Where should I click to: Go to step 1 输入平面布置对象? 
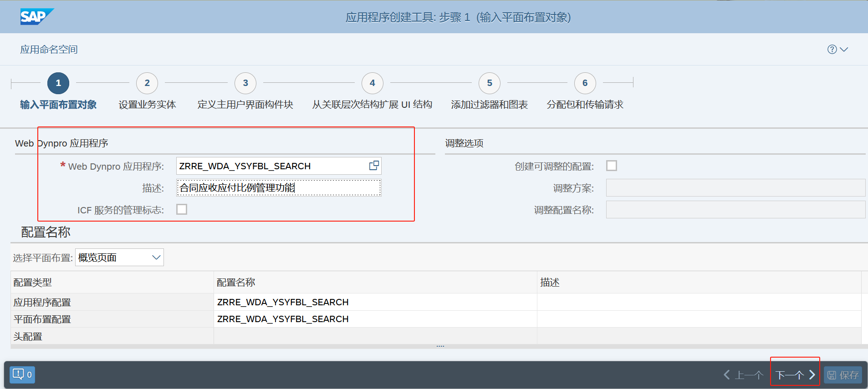tap(58, 83)
